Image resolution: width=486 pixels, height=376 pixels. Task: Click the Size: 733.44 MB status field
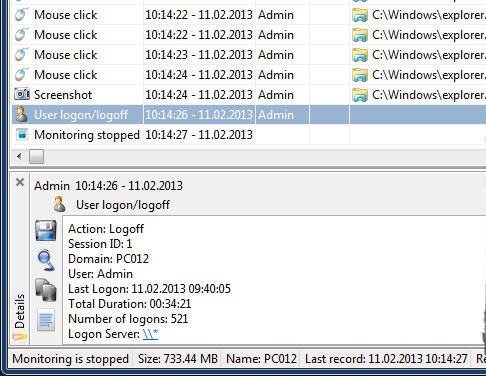[178, 359]
